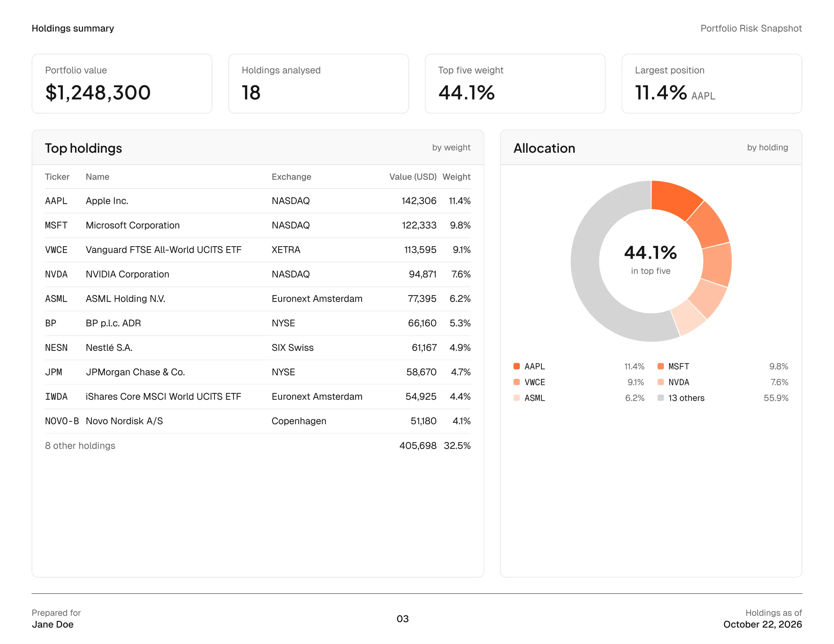
Task: Click the Top five weight card's '44.1%'
Action: tap(466, 93)
